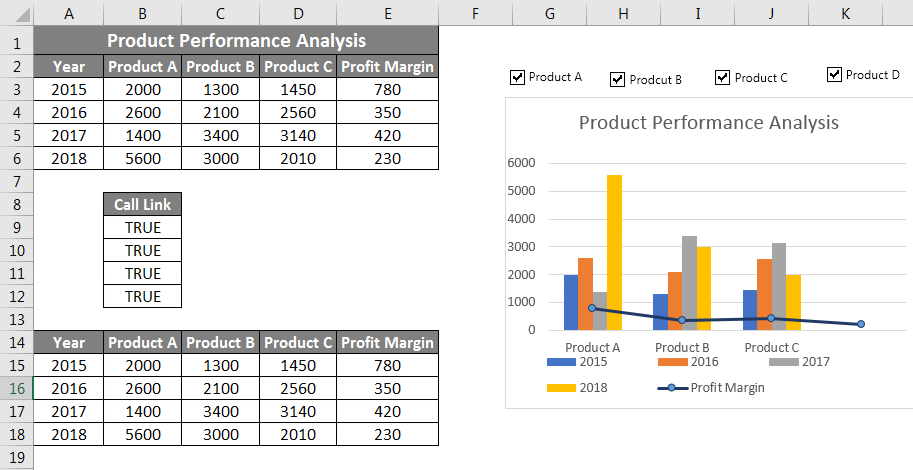913x470 pixels.
Task: Click the 6000 vertical axis label
Action: pos(521,163)
